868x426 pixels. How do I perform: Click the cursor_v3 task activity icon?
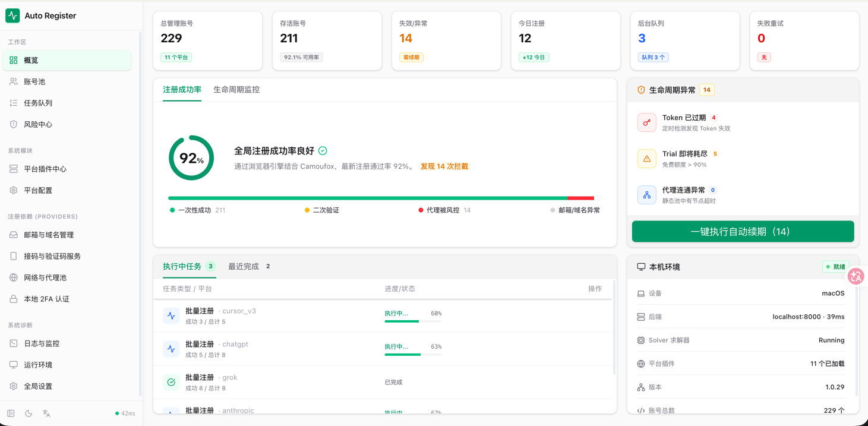tap(171, 316)
